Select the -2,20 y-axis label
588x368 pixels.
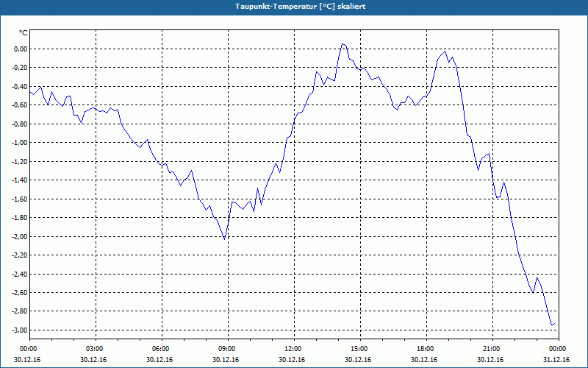click(x=20, y=255)
